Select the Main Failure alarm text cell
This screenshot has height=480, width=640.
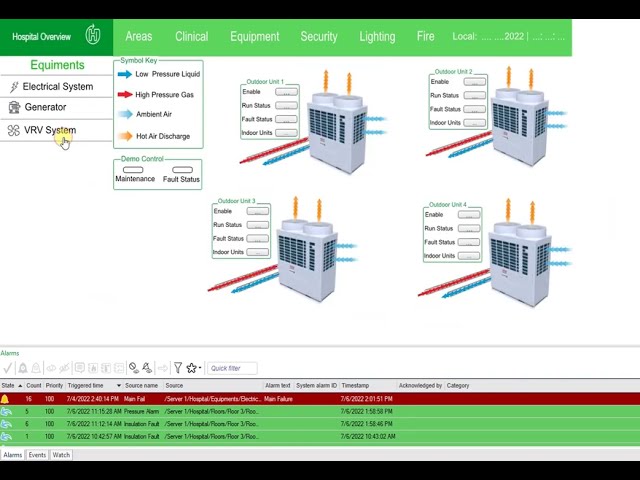(278, 399)
